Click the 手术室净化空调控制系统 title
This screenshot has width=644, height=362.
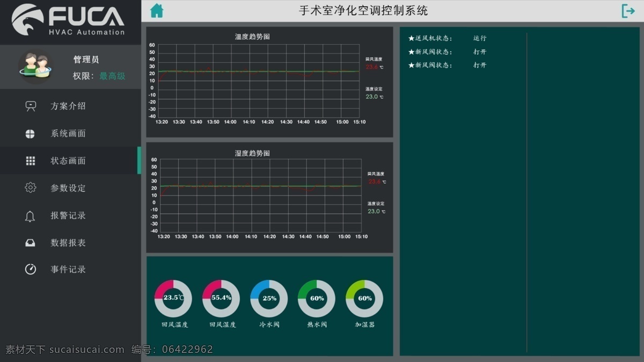coord(363,10)
